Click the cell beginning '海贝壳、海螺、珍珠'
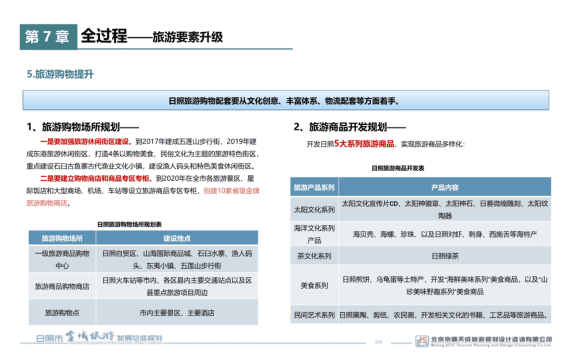 [x=445, y=234]
